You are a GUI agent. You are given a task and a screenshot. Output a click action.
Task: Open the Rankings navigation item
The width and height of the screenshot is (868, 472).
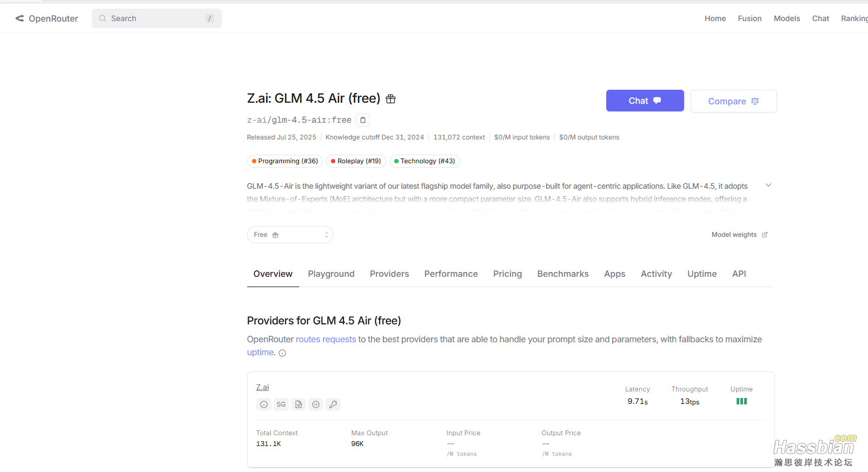tap(854, 18)
